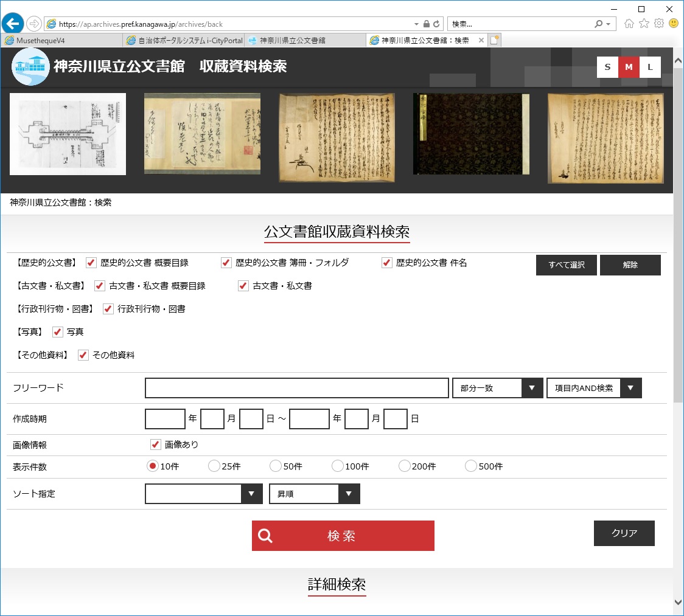This screenshot has width=684, height=616.
Task: Click the Kanagawa archives building logo
Action: point(30,67)
